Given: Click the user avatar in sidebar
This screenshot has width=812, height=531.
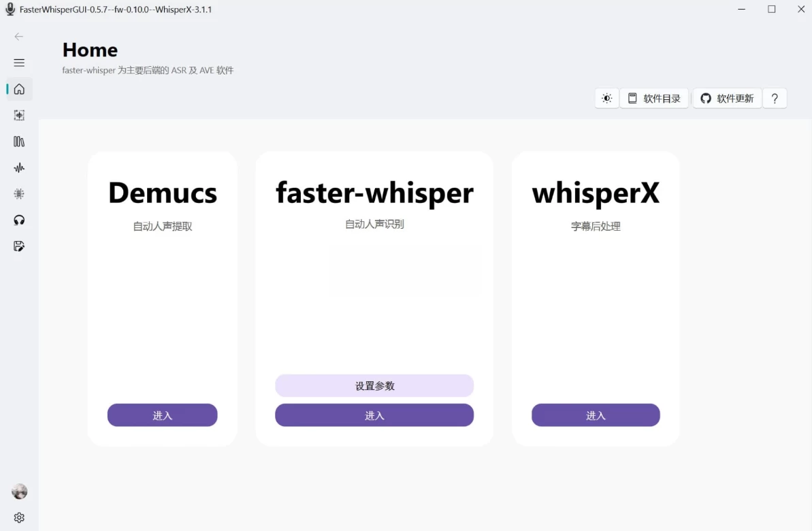Looking at the screenshot, I should (19, 492).
